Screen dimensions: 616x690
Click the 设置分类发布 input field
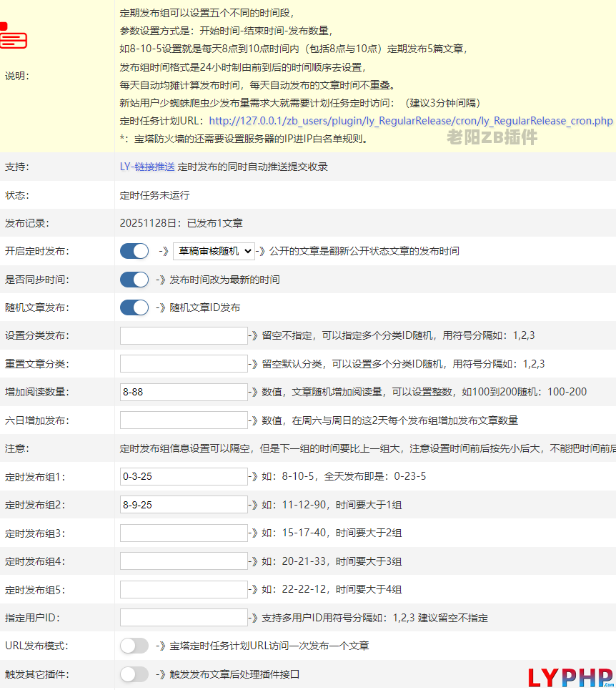tap(184, 335)
